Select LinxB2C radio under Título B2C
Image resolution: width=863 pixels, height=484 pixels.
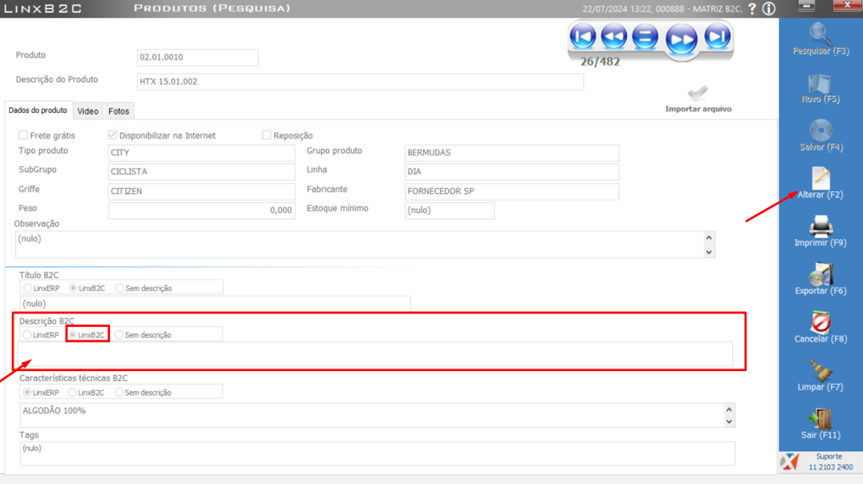pyautogui.click(x=73, y=288)
